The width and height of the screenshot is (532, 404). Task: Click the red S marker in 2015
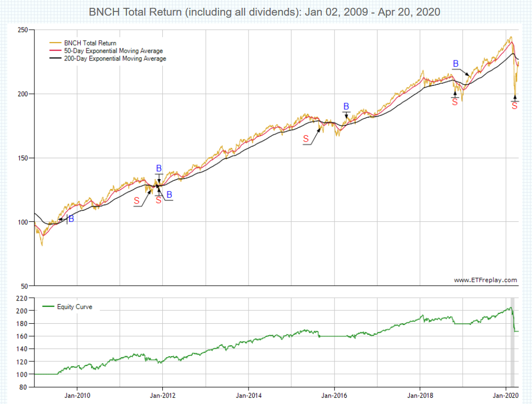coord(306,138)
